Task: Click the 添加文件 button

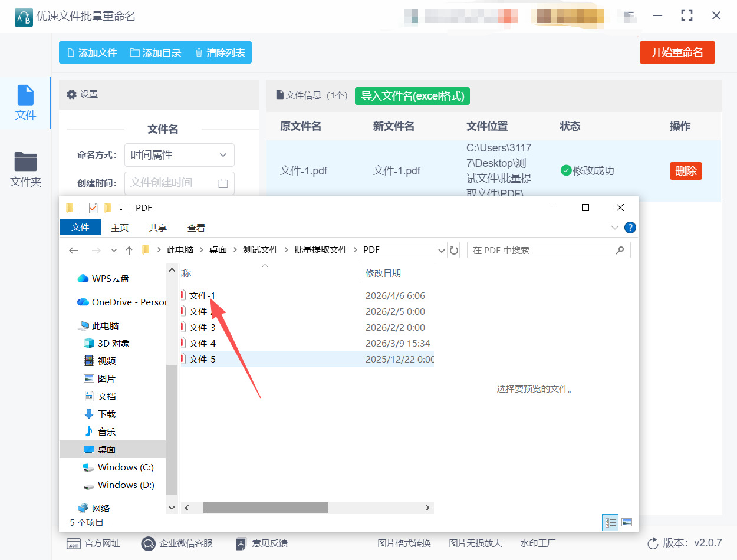Action: [x=92, y=52]
